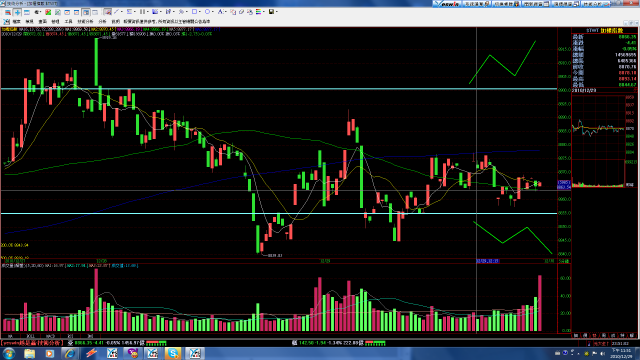Click the second red-outlined window toolbar icon

point(76,12)
